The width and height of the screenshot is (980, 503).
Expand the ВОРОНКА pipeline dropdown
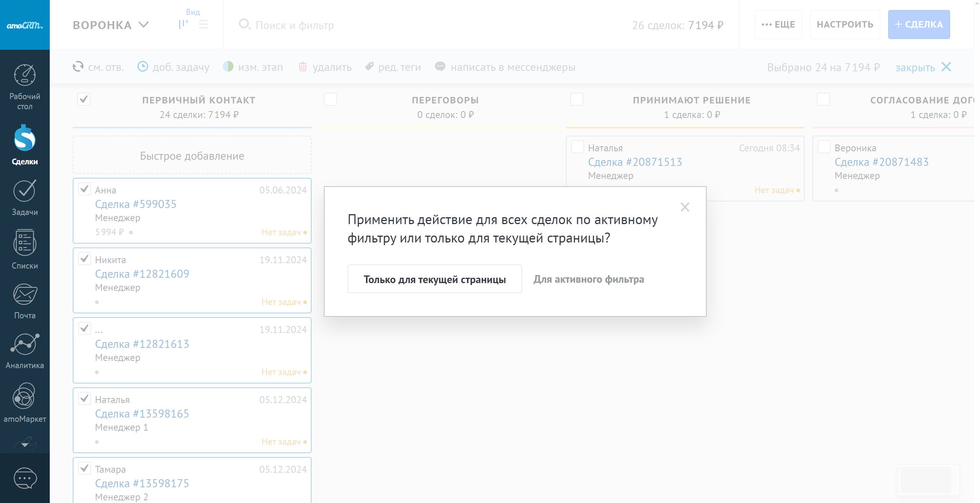tap(110, 25)
